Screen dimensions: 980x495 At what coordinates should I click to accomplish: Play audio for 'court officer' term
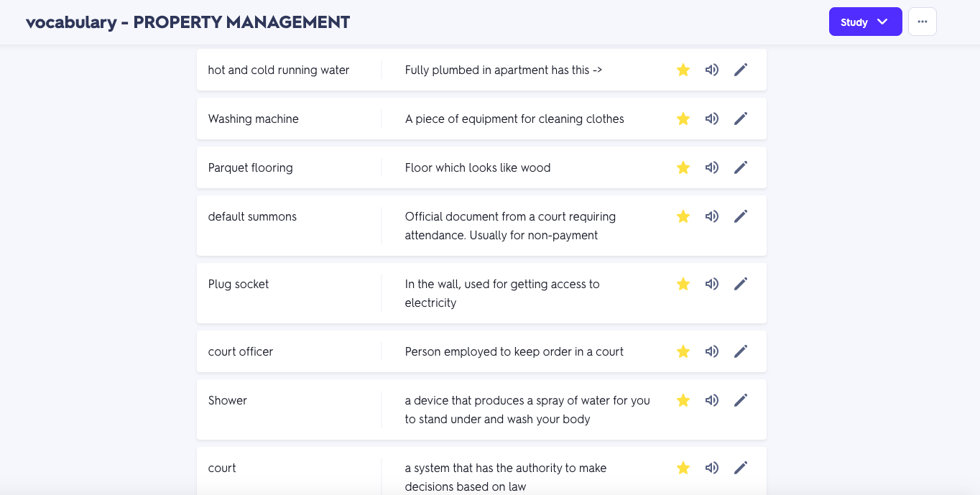711,351
